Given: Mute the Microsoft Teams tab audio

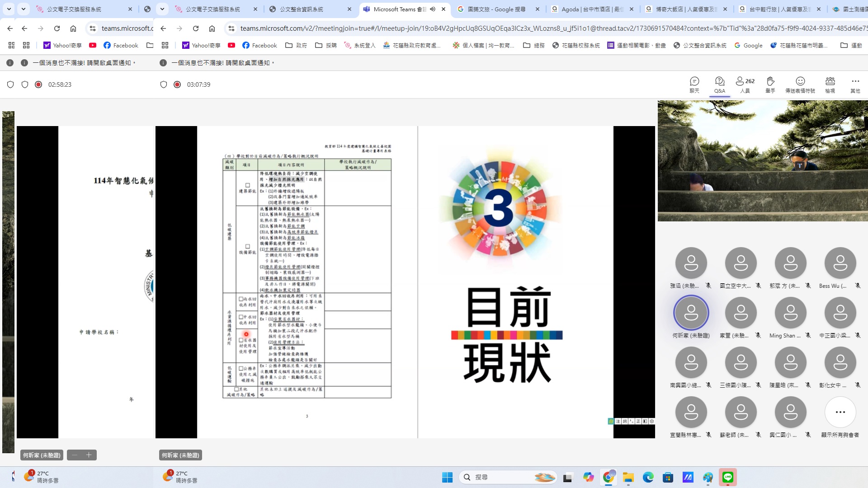Looking at the screenshot, I should pyautogui.click(x=433, y=9).
